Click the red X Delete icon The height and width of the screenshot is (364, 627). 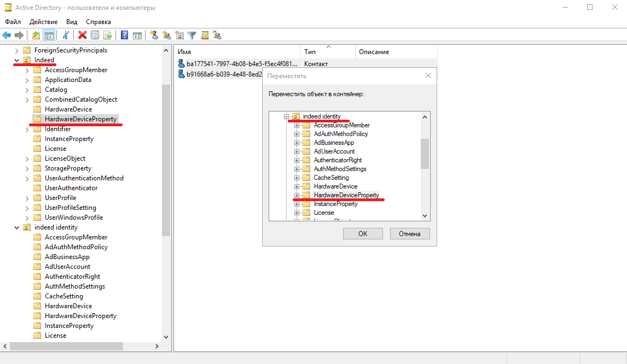83,36
